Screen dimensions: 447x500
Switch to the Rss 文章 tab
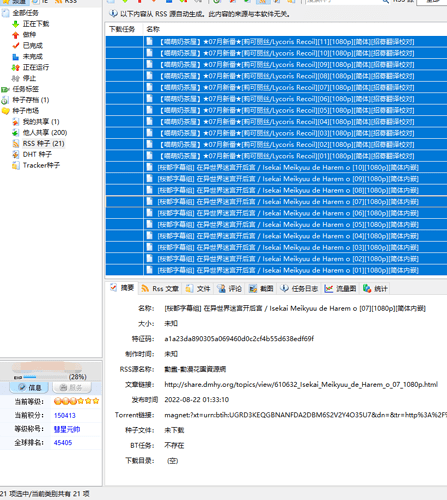click(160, 288)
